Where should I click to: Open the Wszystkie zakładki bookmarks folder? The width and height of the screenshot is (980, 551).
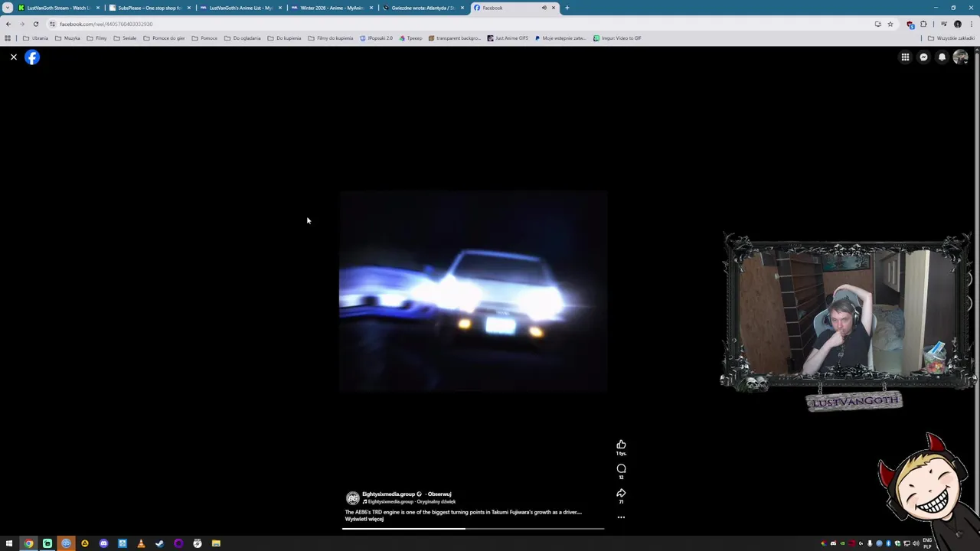tap(952, 37)
